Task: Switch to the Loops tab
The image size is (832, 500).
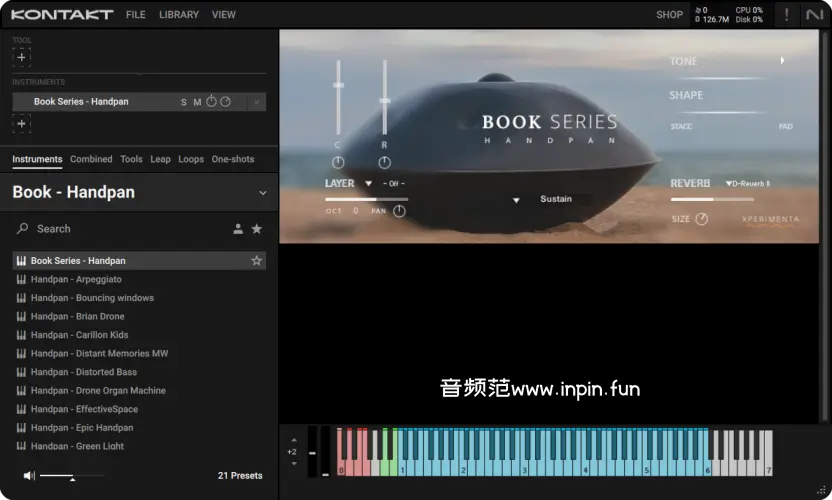Action: [191, 159]
